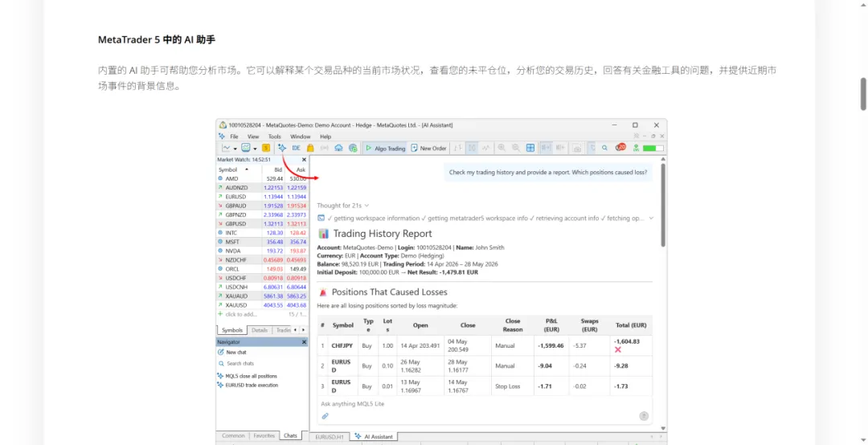This screenshot has width=868, height=445.
Task: Select candlestick chart type icon
Action: click(x=472, y=148)
